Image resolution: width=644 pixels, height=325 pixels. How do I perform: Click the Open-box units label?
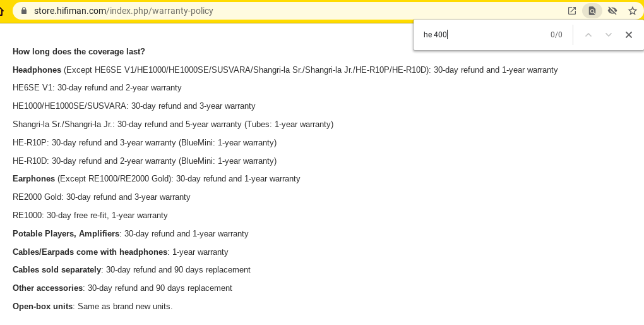[43, 307]
